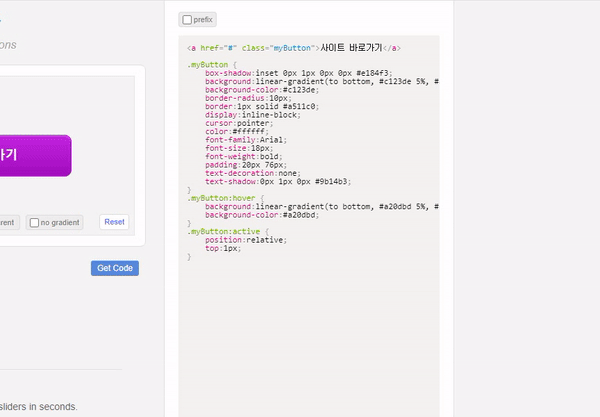Tick the prefix checkbox
Screen dimensions: 600x417
(187, 20)
